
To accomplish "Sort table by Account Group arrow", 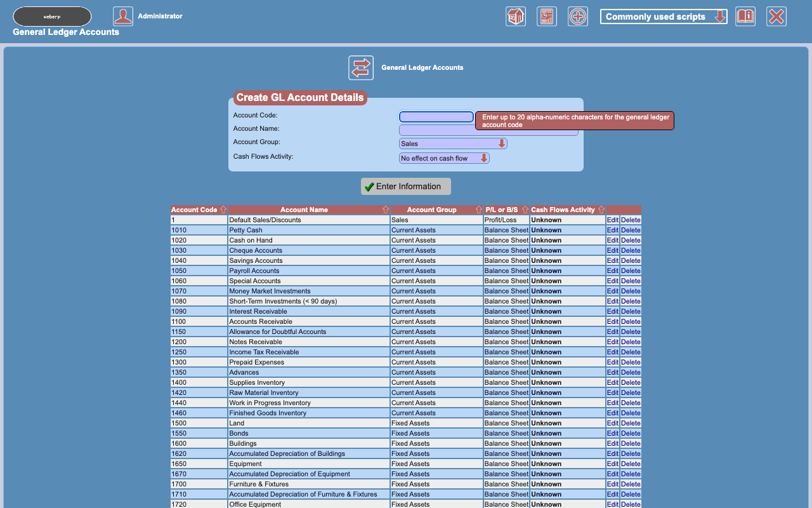I will click(x=478, y=210).
